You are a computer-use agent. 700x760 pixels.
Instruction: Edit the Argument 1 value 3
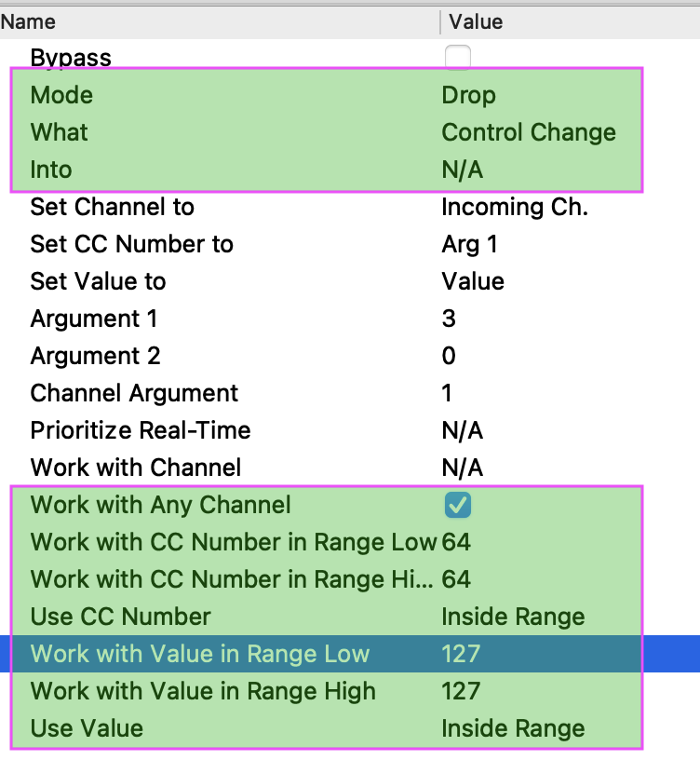[449, 319]
